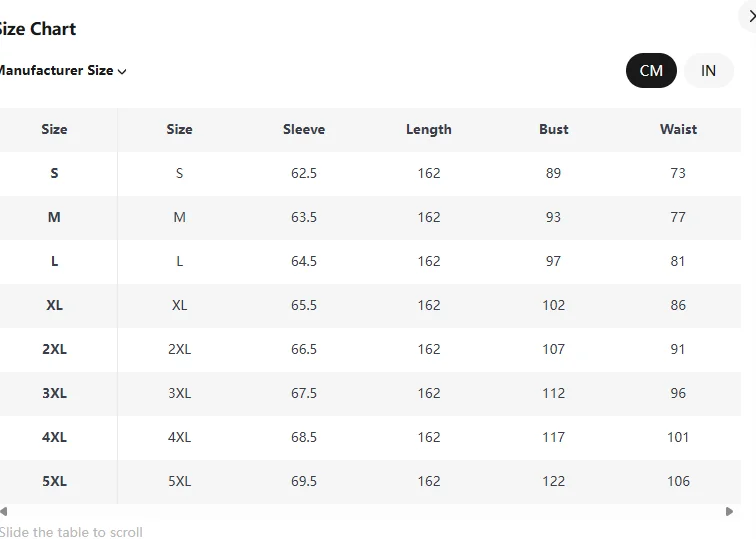Screen dimensions: 756x539
Task: Switch units to CM
Action: pyautogui.click(x=651, y=70)
